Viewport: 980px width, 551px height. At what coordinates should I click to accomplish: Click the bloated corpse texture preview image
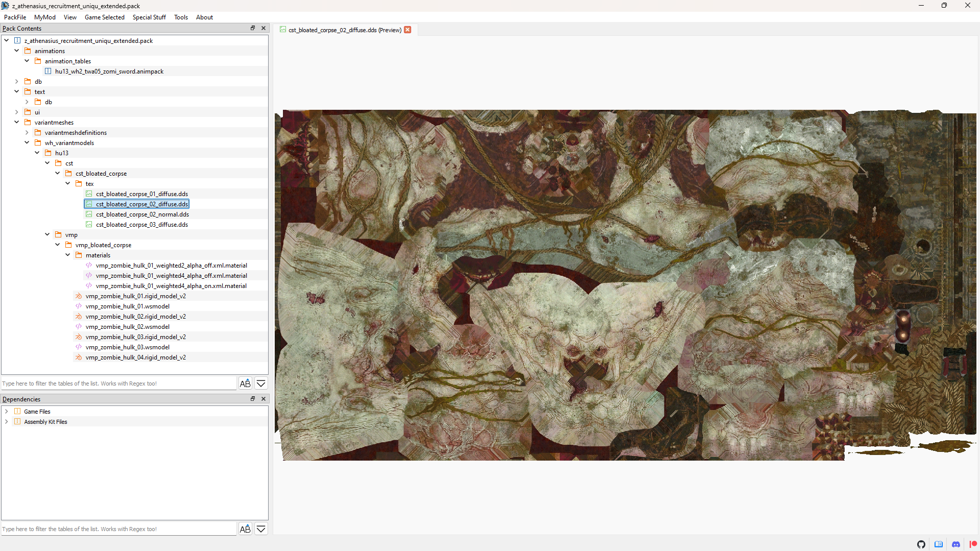(x=626, y=285)
